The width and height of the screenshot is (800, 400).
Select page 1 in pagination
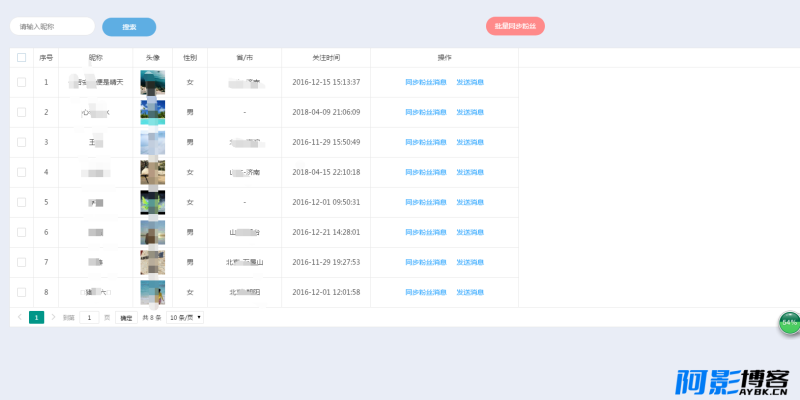[37, 317]
